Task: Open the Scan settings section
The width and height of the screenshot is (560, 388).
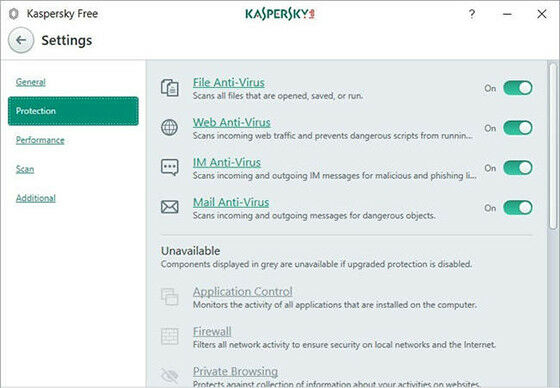Action: (x=25, y=169)
